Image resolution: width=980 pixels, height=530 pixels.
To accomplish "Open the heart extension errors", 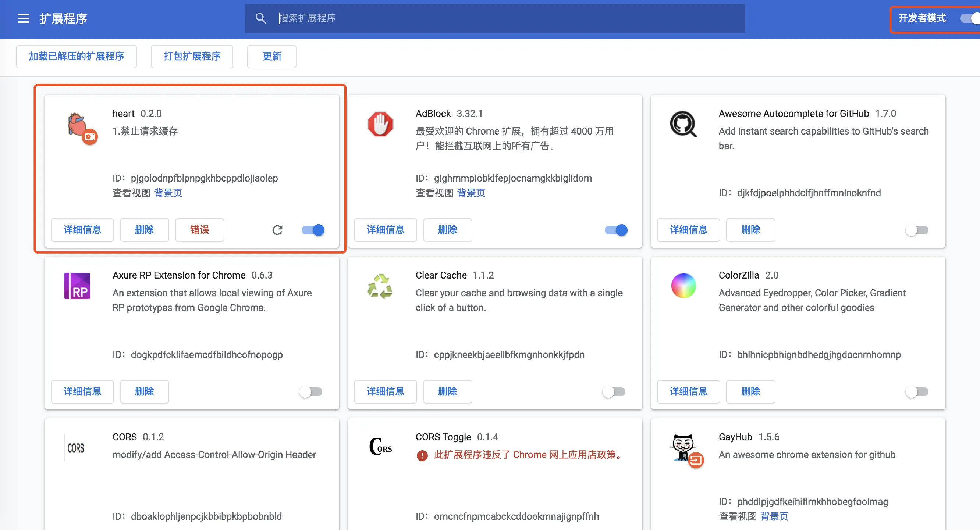I will point(199,230).
